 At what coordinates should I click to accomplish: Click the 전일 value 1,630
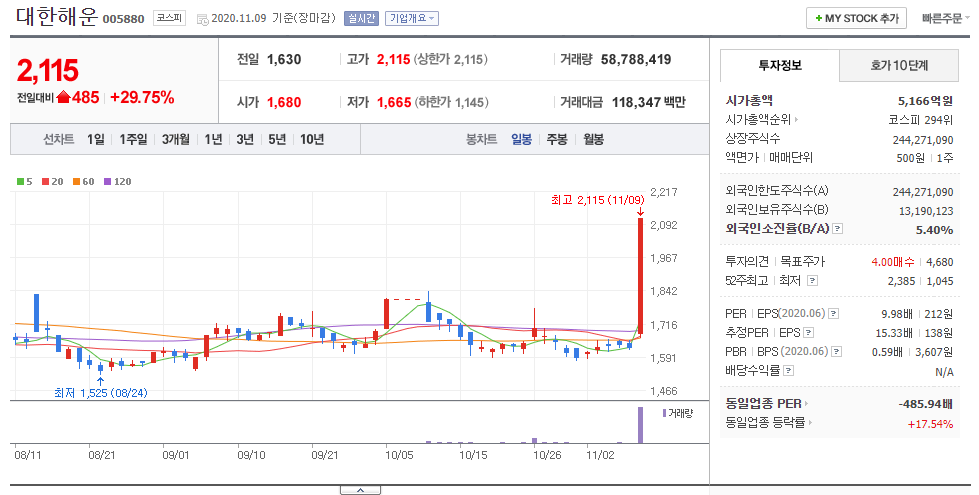(x=284, y=59)
